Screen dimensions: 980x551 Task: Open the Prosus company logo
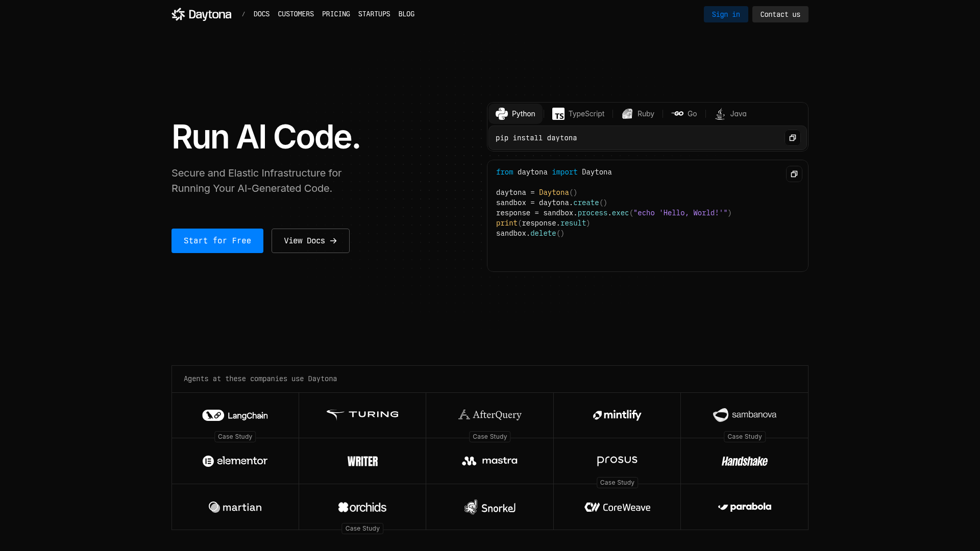click(617, 461)
